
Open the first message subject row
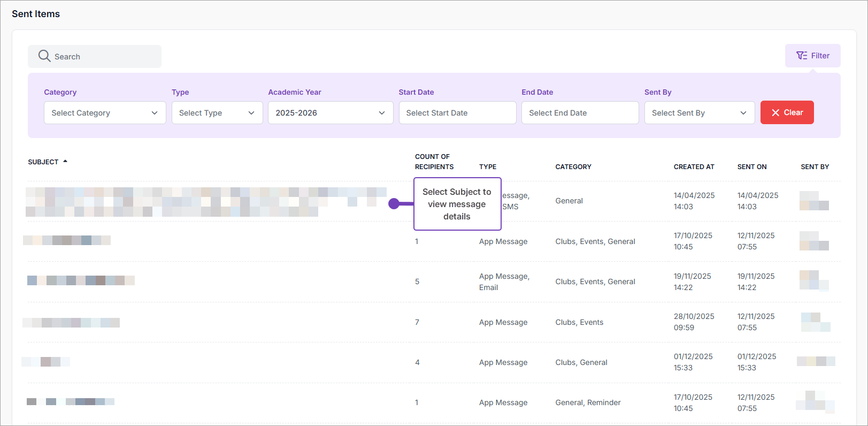click(x=206, y=202)
